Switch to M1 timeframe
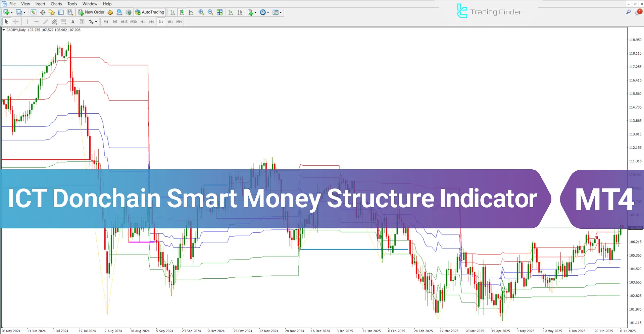This screenshot has height=334, width=644. coord(106,22)
